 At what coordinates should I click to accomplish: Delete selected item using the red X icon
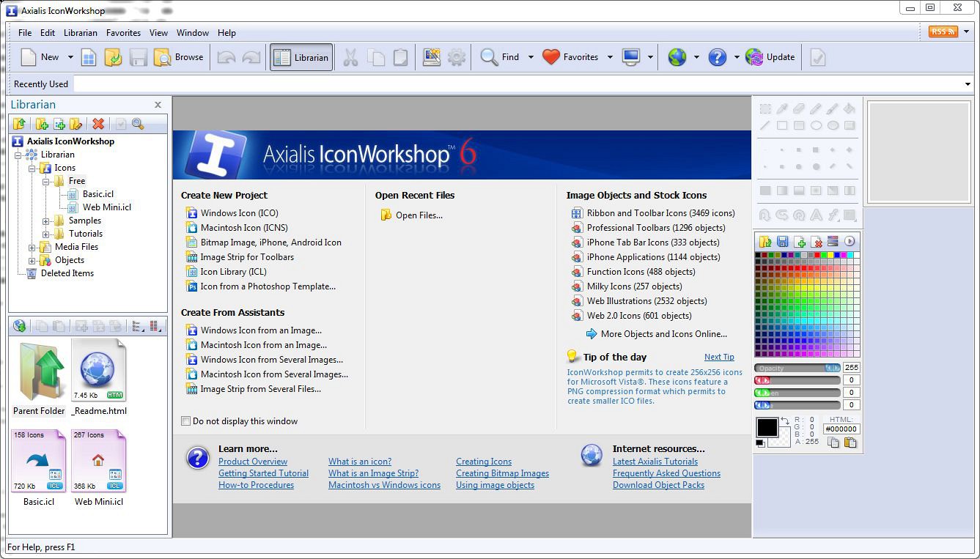[x=98, y=123]
